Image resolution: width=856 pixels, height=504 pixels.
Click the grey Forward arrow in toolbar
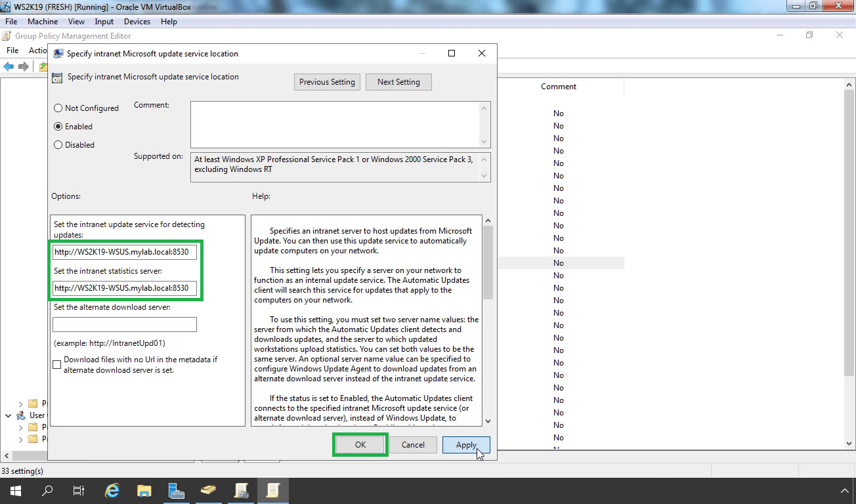pos(24,67)
